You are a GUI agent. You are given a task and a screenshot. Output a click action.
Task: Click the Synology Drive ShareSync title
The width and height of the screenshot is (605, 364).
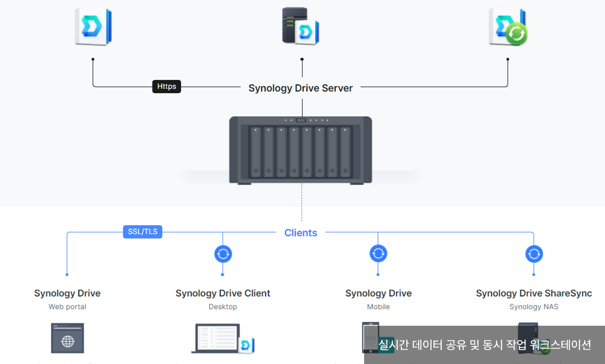pyautogui.click(x=534, y=293)
